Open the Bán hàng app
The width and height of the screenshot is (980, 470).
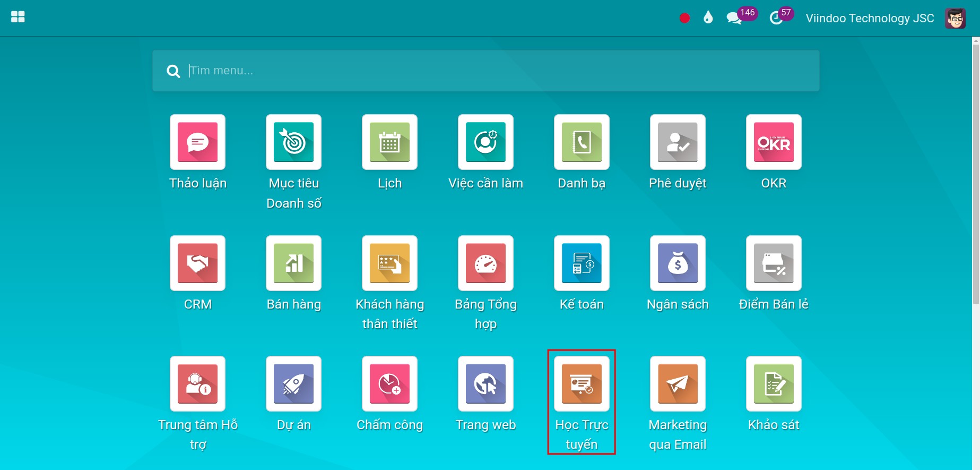tap(293, 263)
